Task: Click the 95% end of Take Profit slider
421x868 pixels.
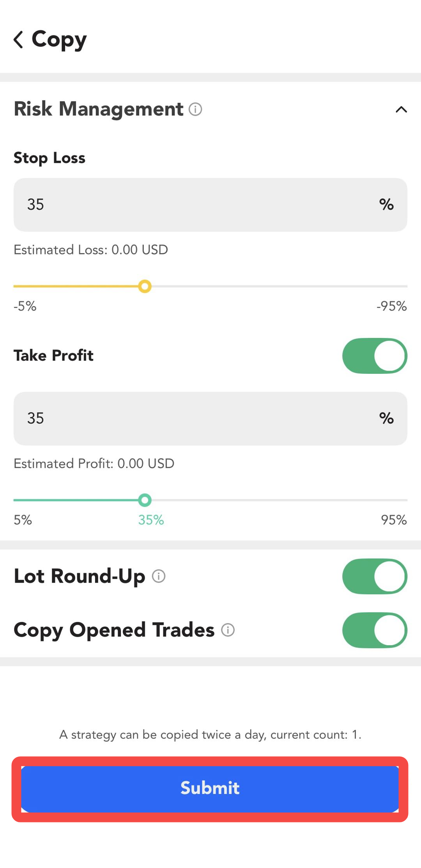Action: pyautogui.click(x=394, y=520)
